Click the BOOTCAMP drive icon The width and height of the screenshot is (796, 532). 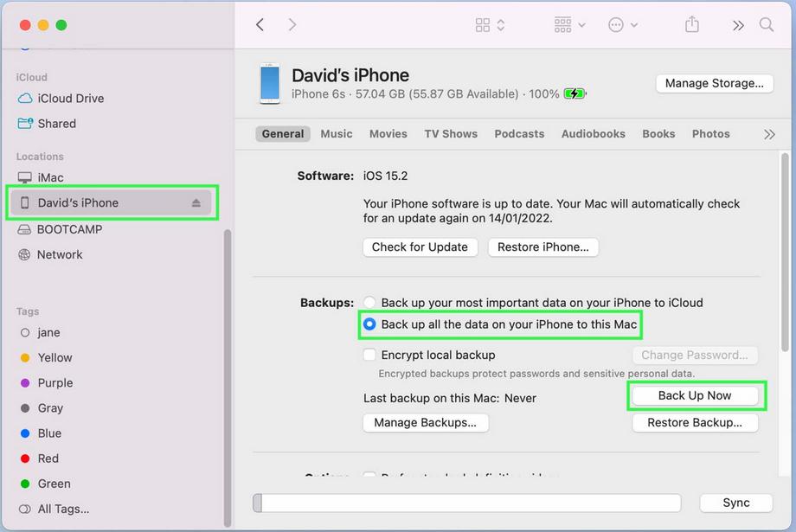coord(24,230)
